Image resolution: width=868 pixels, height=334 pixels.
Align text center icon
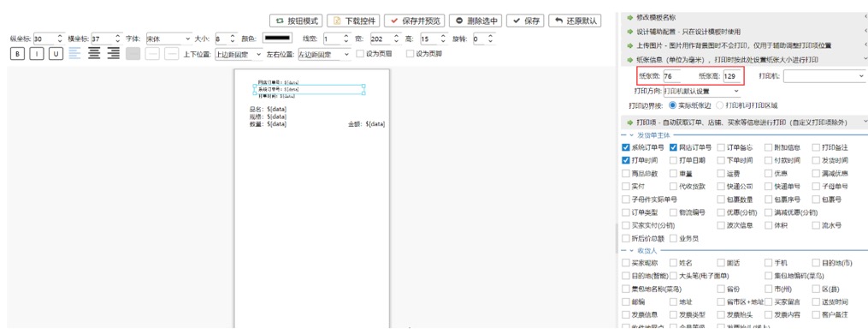coord(95,53)
